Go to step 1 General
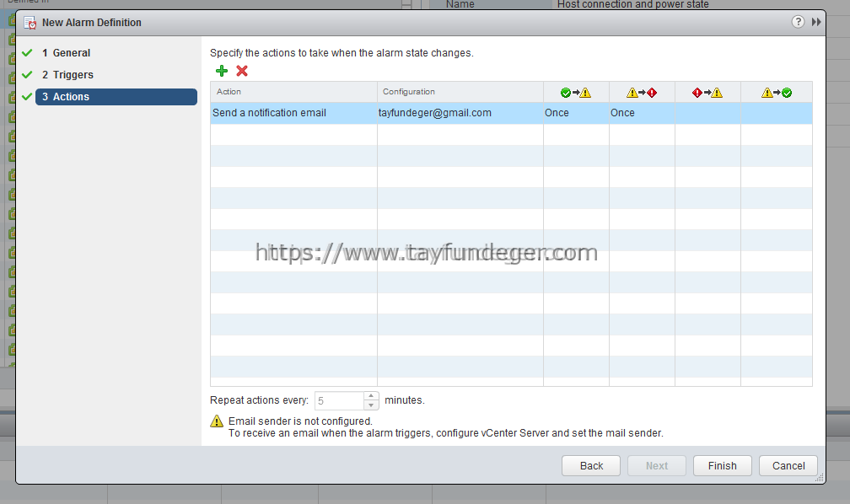 pyautogui.click(x=66, y=53)
